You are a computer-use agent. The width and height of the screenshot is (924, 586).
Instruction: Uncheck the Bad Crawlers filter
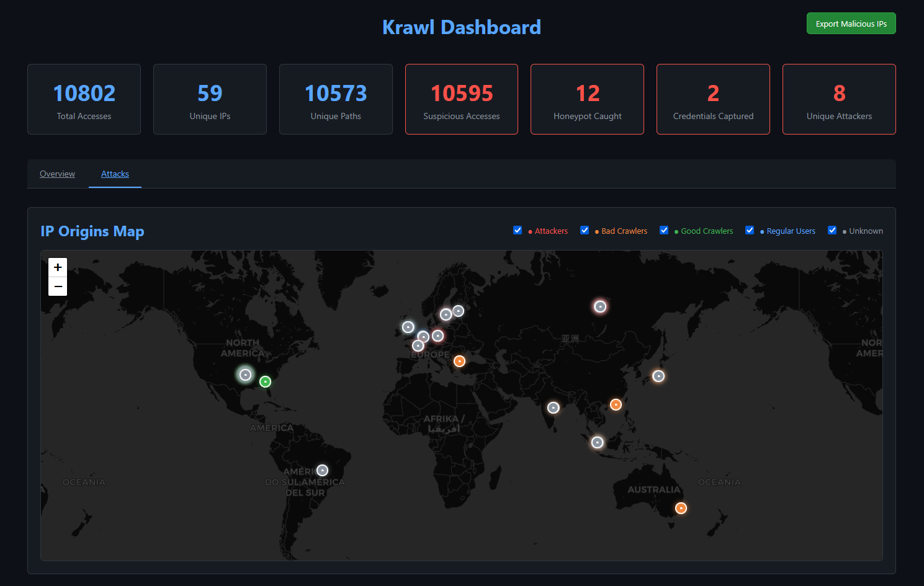point(585,230)
